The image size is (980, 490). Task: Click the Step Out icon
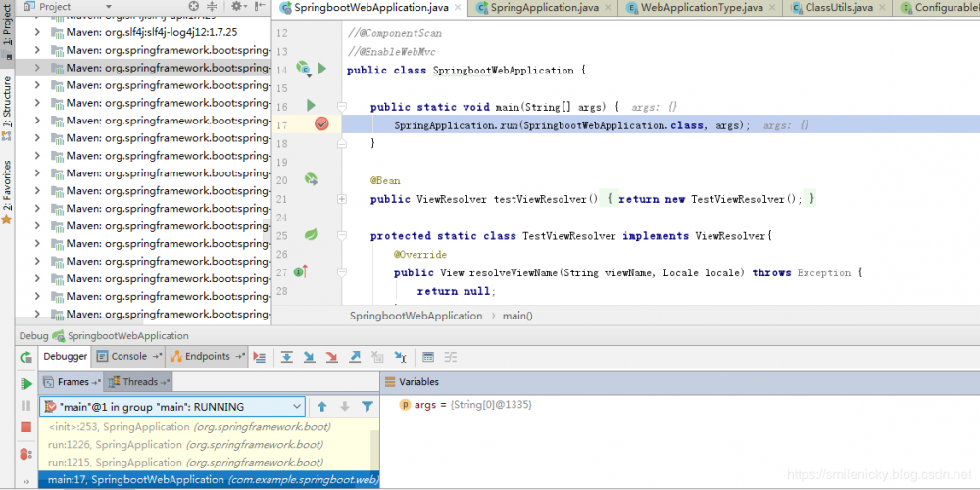pyautogui.click(x=355, y=357)
